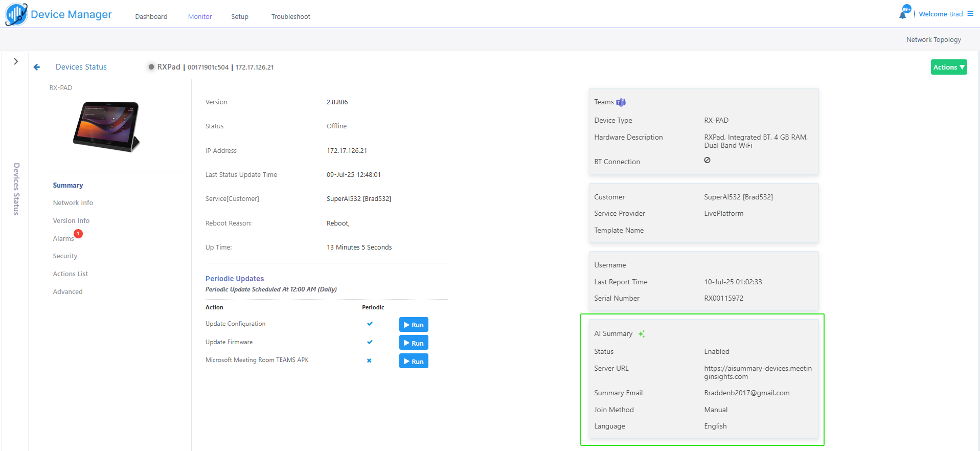Open the Security section
Viewport: 980px width, 451px height.
click(65, 256)
